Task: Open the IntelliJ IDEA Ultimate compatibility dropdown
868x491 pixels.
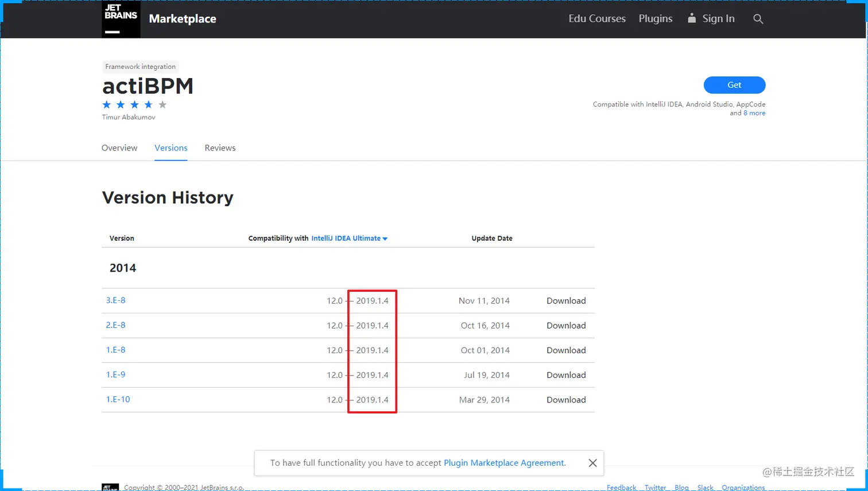Action: pos(349,238)
